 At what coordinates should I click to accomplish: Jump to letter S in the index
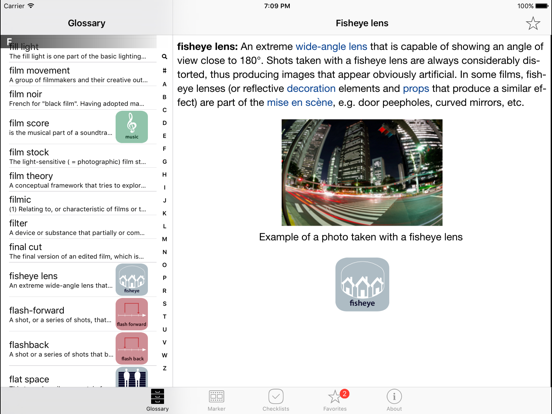coord(164,303)
